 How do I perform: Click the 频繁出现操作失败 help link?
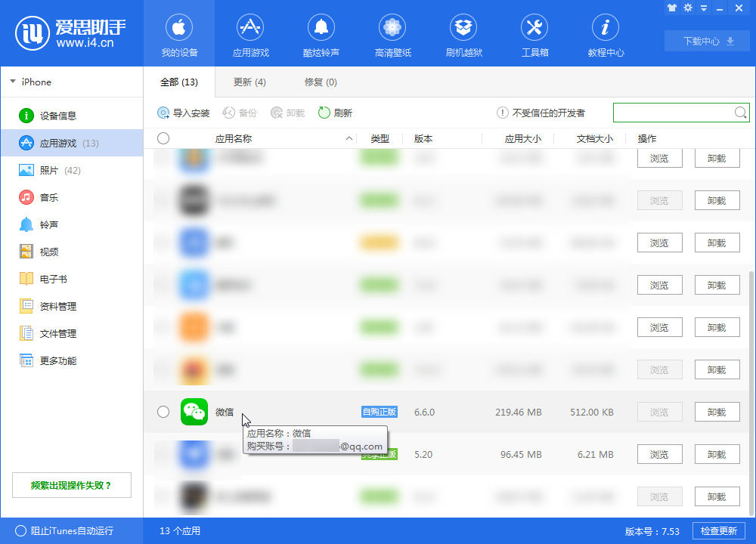[x=71, y=484]
